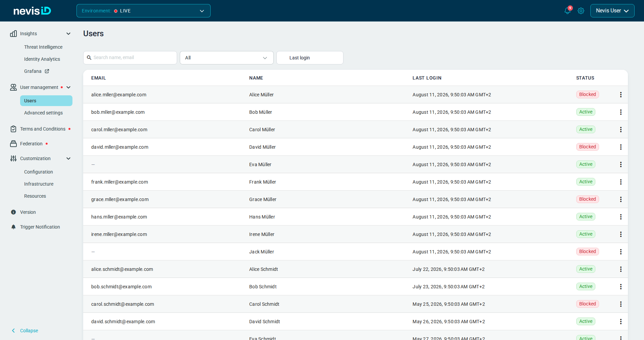Image resolution: width=644 pixels, height=340 pixels.
Task: Open Terms and Conditions section
Action: (43, 129)
